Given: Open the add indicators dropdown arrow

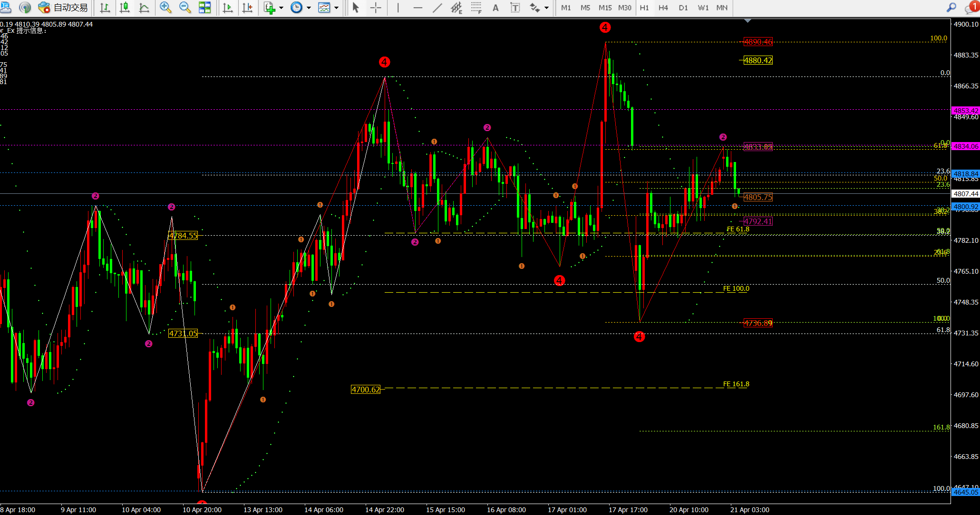Looking at the screenshot, I should point(281,8).
